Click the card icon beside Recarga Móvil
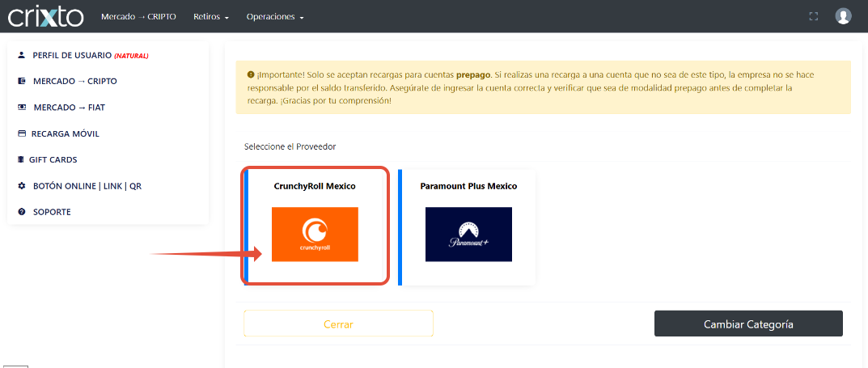The width and height of the screenshot is (868, 368). click(x=22, y=133)
